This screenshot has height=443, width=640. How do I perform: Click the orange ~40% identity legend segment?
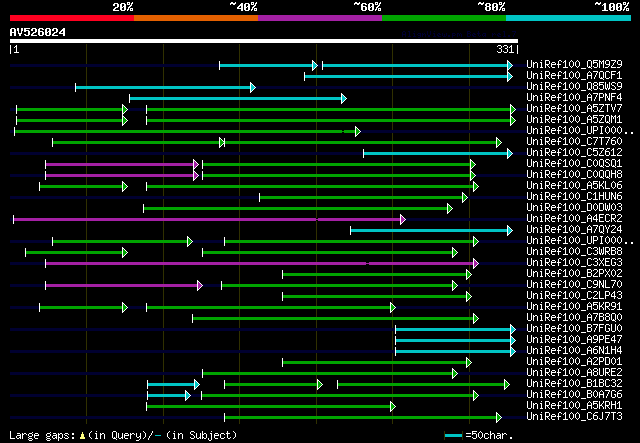click(x=196, y=18)
